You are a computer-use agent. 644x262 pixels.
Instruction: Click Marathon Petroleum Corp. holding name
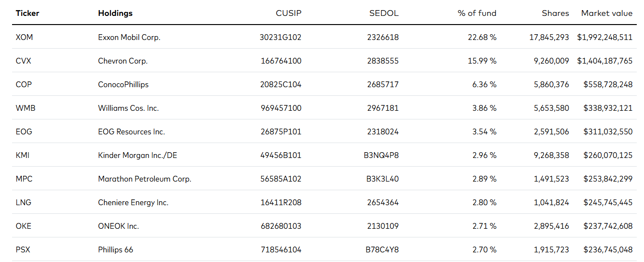coord(145,179)
